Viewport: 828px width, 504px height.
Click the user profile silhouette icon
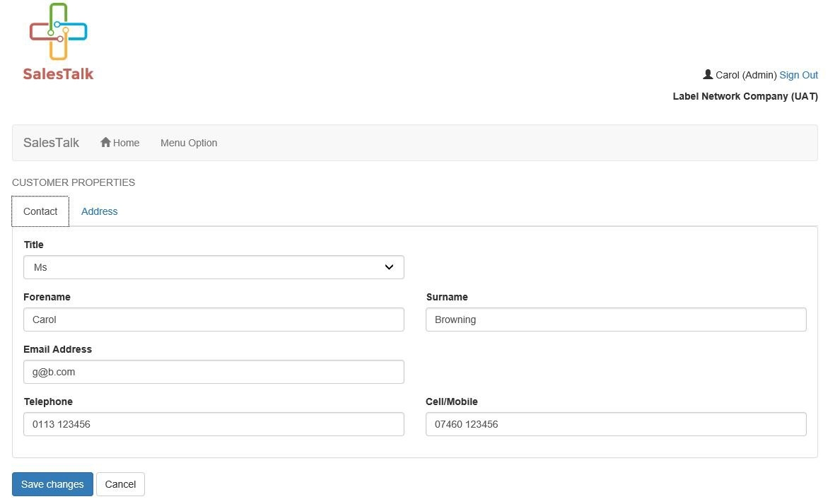point(708,74)
